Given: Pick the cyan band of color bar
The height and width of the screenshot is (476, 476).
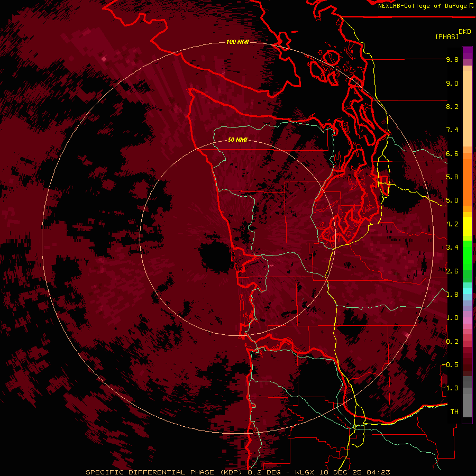Looking at the screenshot, I should pyautogui.click(x=467, y=290).
